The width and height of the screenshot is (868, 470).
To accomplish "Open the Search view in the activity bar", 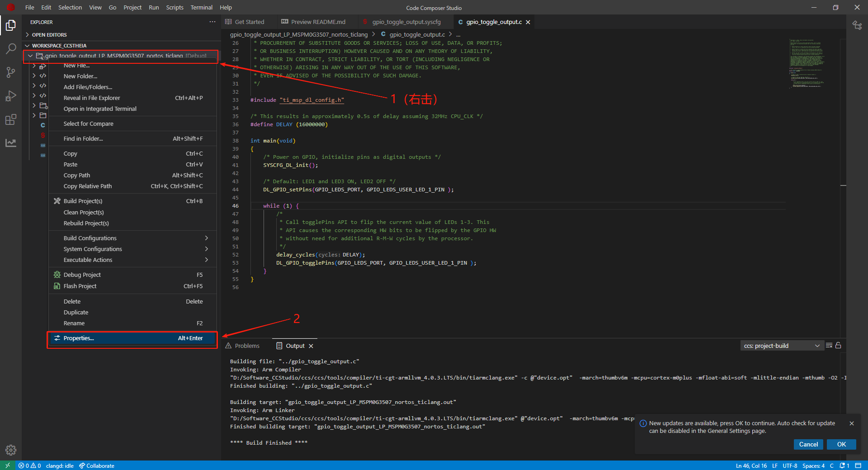I will (11, 48).
